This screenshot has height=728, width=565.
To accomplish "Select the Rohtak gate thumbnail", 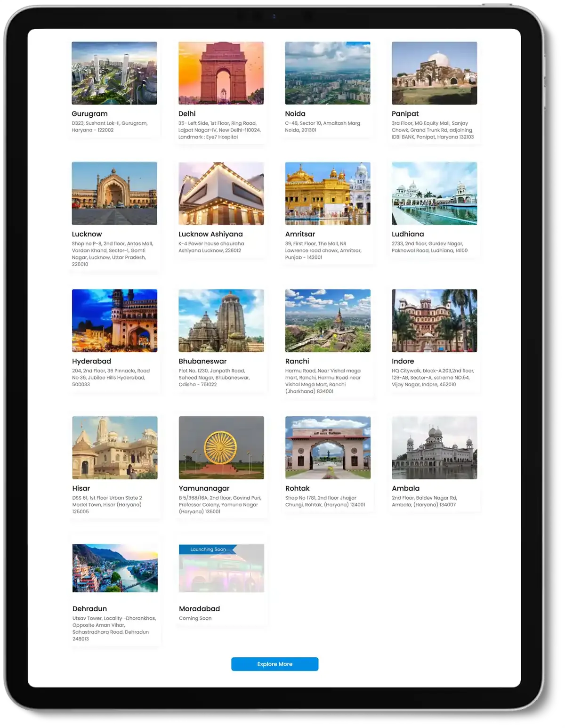I will click(328, 447).
